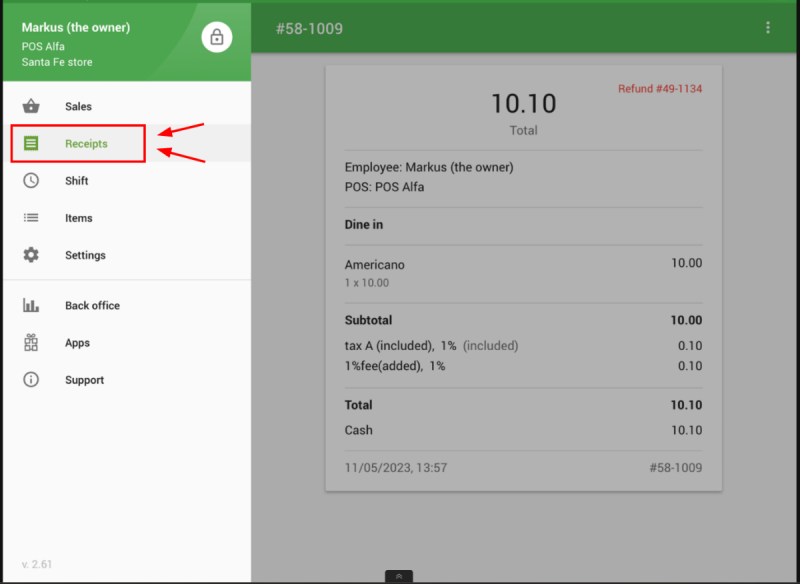Open Back office from the sidebar
This screenshot has height=584, width=800.
click(92, 306)
